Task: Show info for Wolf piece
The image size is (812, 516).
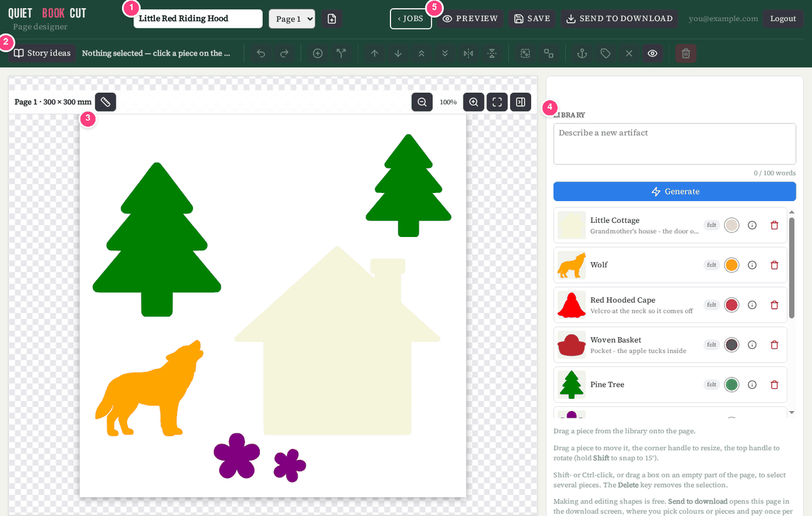Action: point(752,265)
